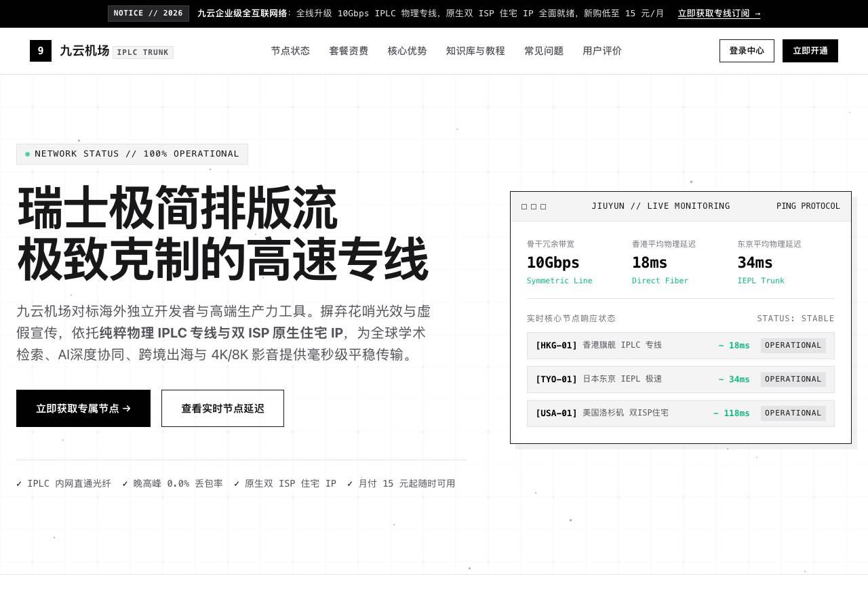Open 用户评价 nav link

click(602, 51)
